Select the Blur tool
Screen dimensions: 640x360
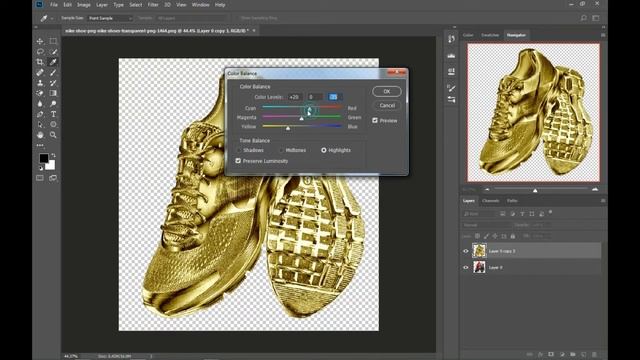(x=40, y=104)
